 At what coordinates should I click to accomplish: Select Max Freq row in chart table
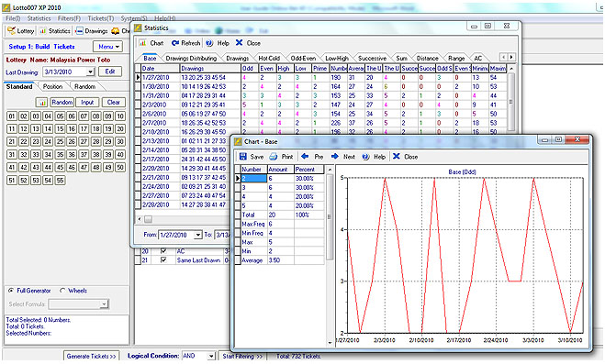(280, 224)
